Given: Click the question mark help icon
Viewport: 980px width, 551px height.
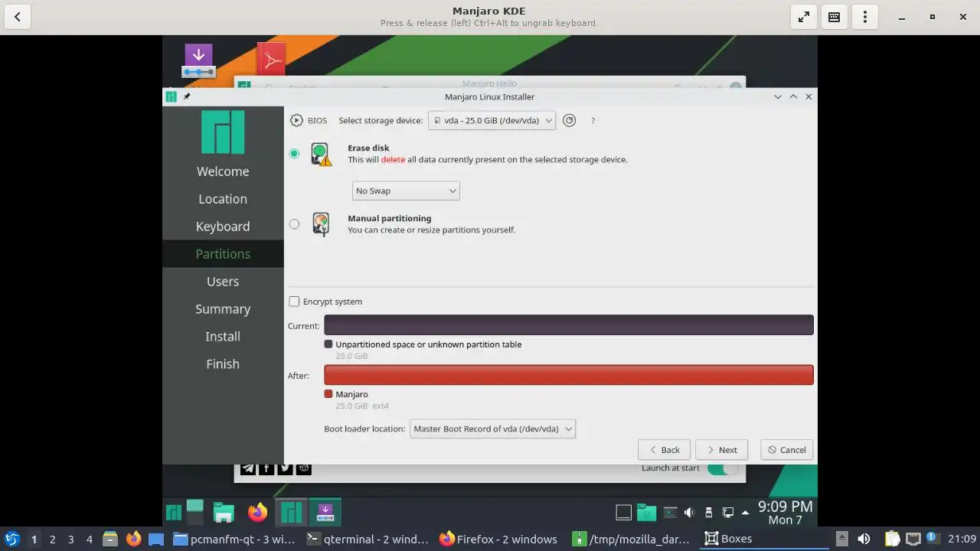Looking at the screenshot, I should pos(593,120).
